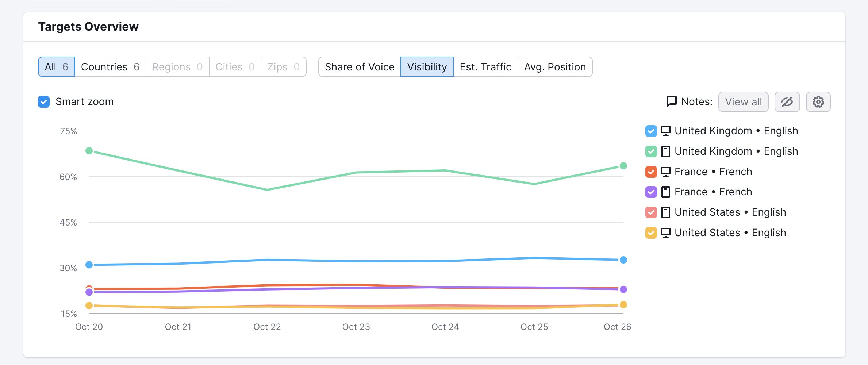Click mobile icon beside United Kingdom English

pos(666,151)
